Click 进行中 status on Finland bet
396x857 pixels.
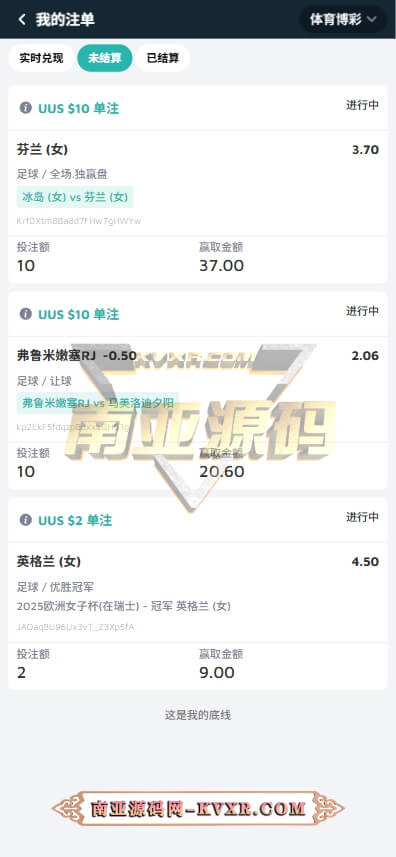[362, 105]
